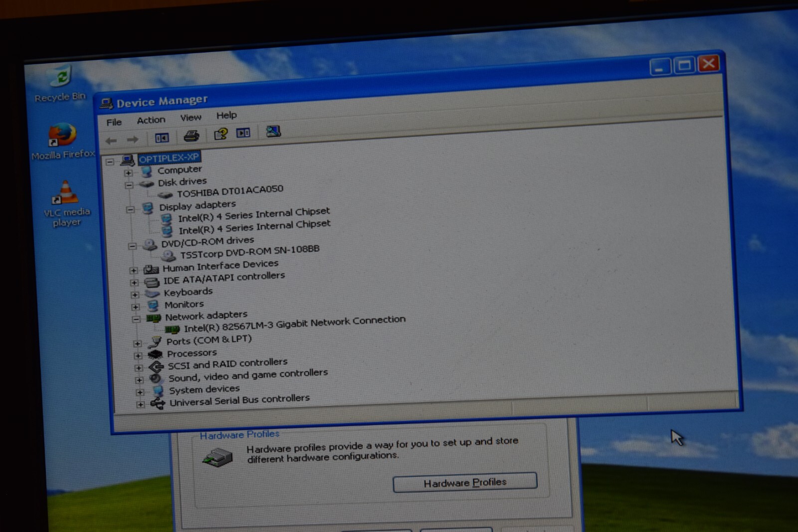Click the Disk drives category icon
Viewport: 798px width, 532px height.
click(146, 184)
